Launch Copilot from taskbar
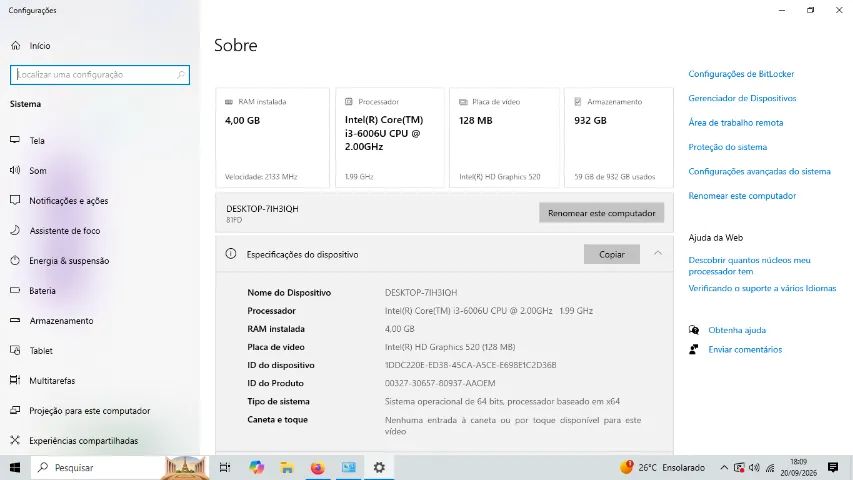Viewport: 853px width, 480px height. (x=256, y=467)
